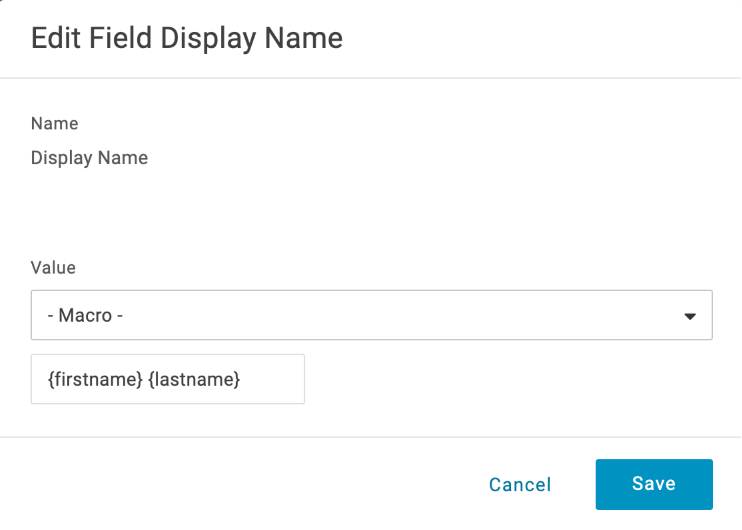Place cursor at end of macro text field

(285, 379)
